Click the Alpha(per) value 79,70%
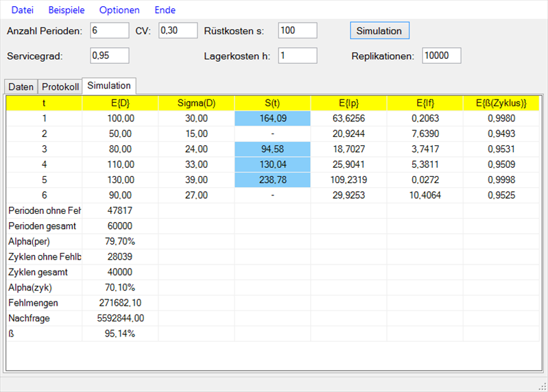The width and height of the screenshot is (548, 392). pyautogui.click(x=120, y=241)
